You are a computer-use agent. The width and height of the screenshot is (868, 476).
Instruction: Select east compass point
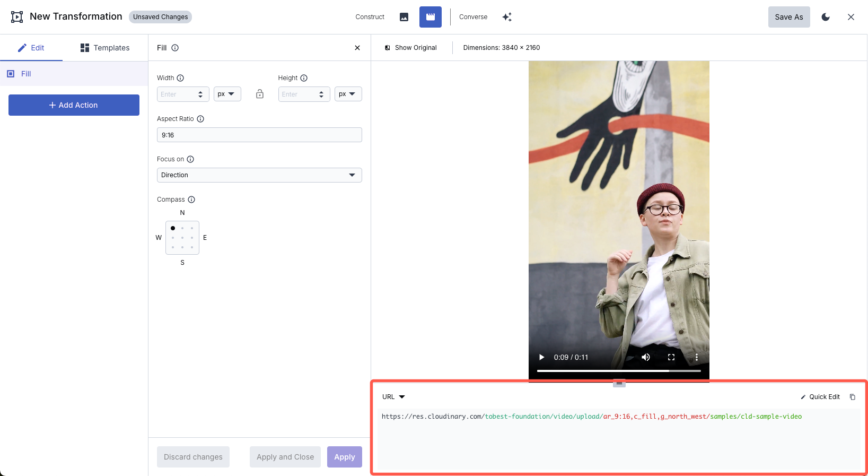pyautogui.click(x=192, y=238)
